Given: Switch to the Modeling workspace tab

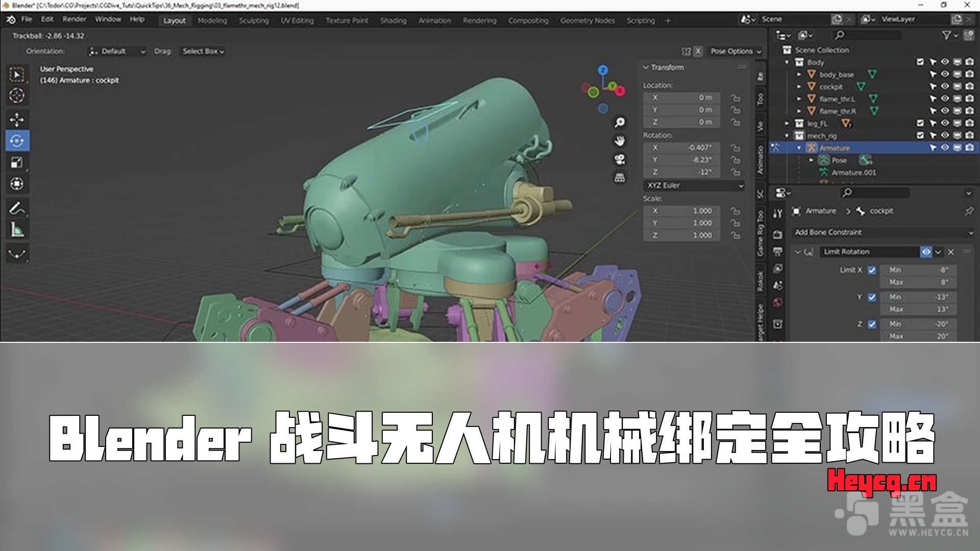Looking at the screenshot, I should [212, 20].
